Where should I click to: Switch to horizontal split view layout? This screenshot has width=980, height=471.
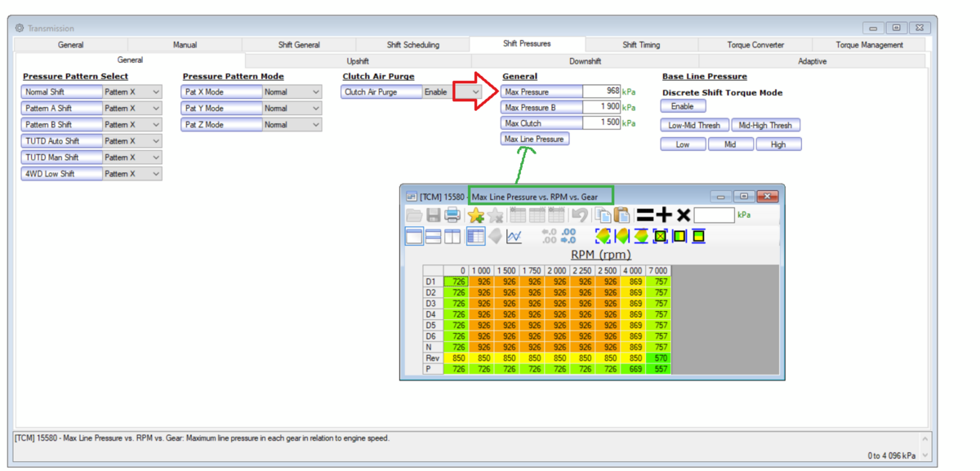tap(433, 237)
